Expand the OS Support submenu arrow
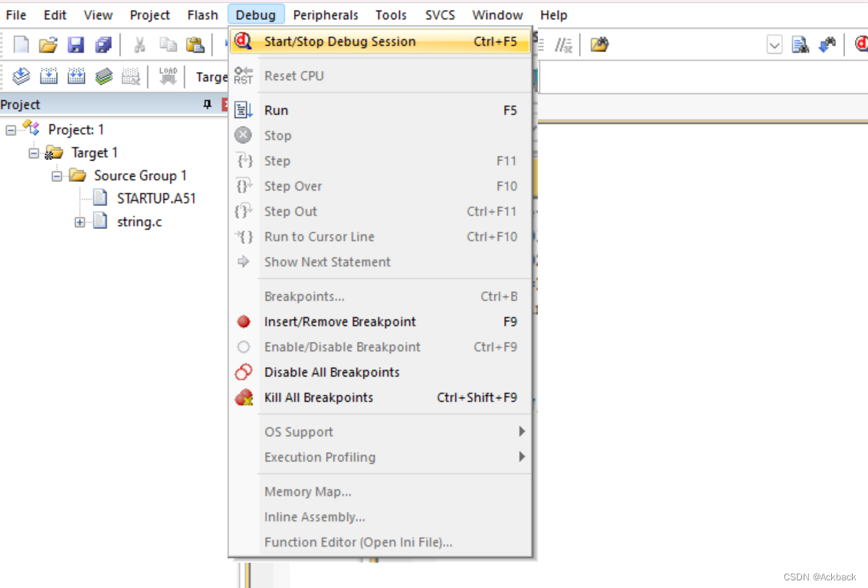The width and height of the screenshot is (868, 588). [x=522, y=432]
